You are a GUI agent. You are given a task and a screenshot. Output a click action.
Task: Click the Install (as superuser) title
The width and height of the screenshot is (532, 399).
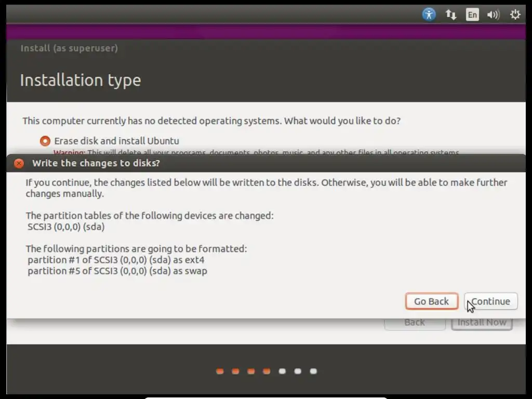coord(69,48)
